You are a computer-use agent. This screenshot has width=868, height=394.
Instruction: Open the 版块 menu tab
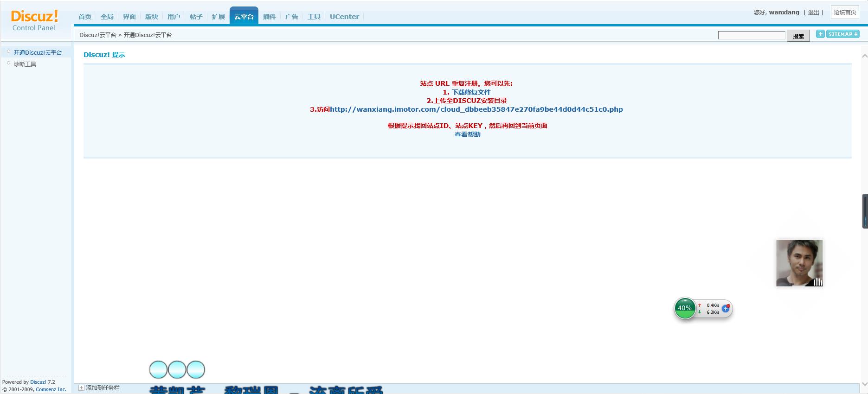(x=152, y=17)
